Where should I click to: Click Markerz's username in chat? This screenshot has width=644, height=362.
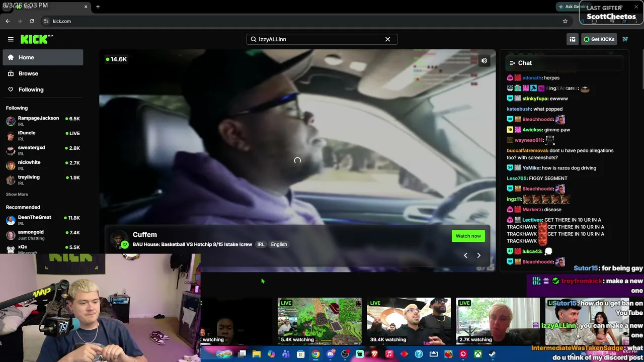click(x=532, y=209)
